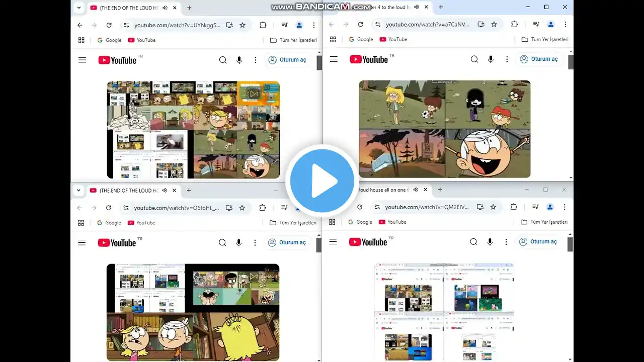This screenshot has width=644, height=362.
Task: Open YouTube guide menu in the QM2EIV window
Action: pos(333,242)
